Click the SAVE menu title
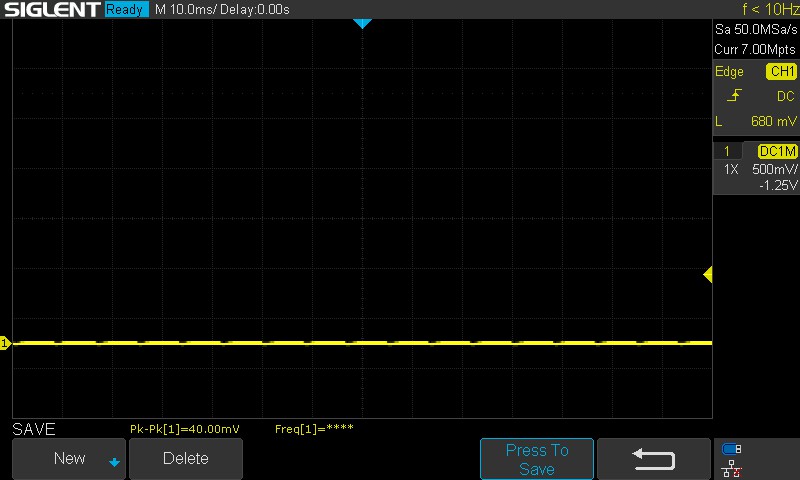The height and width of the screenshot is (480, 800). click(34, 429)
